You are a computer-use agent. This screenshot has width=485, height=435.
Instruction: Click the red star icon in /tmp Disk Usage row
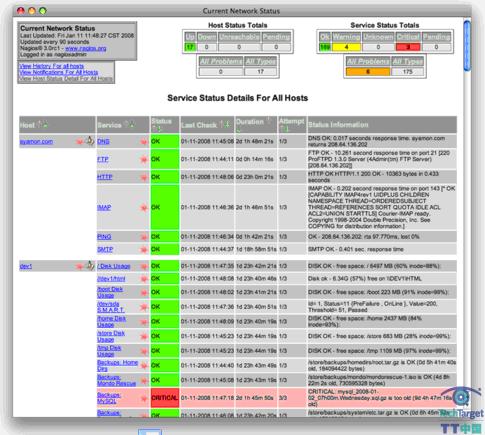[x=144, y=351]
